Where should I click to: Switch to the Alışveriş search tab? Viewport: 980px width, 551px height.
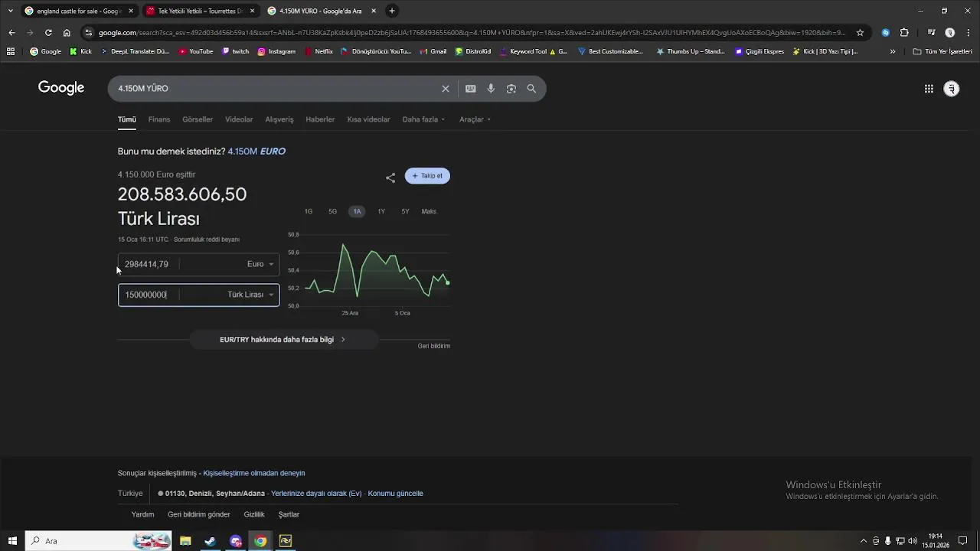tap(279, 119)
